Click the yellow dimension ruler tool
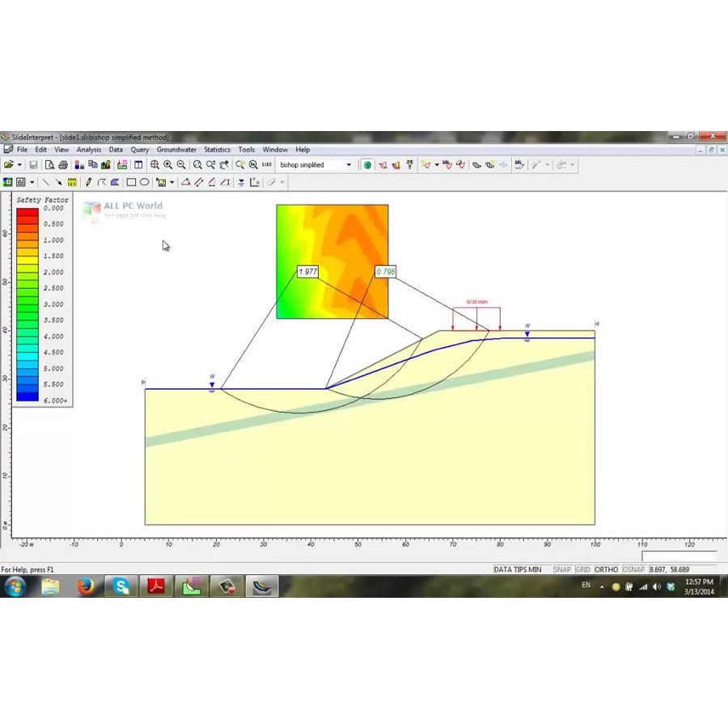 [x=72, y=182]
